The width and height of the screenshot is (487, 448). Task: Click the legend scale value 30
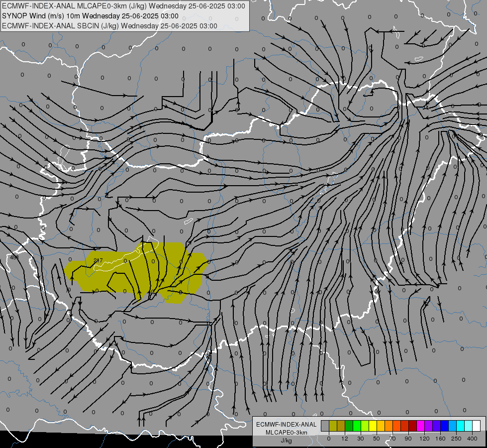coord(360,439)
